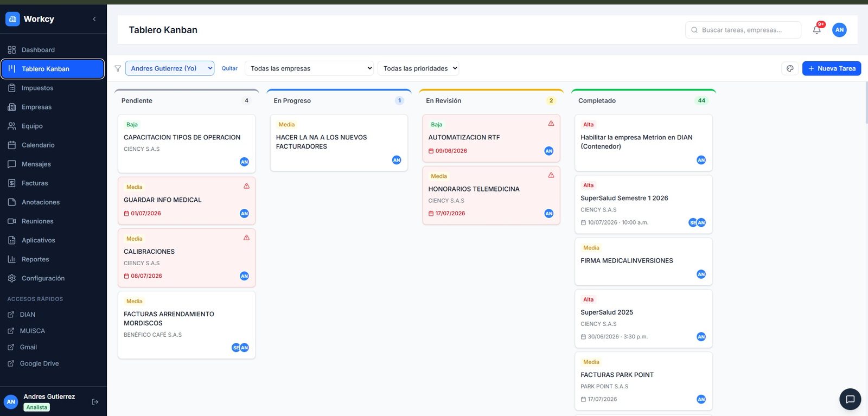
Task: Open the CAPACITACION TIPOS DE OPERACION task card
Action: [187, 144]
